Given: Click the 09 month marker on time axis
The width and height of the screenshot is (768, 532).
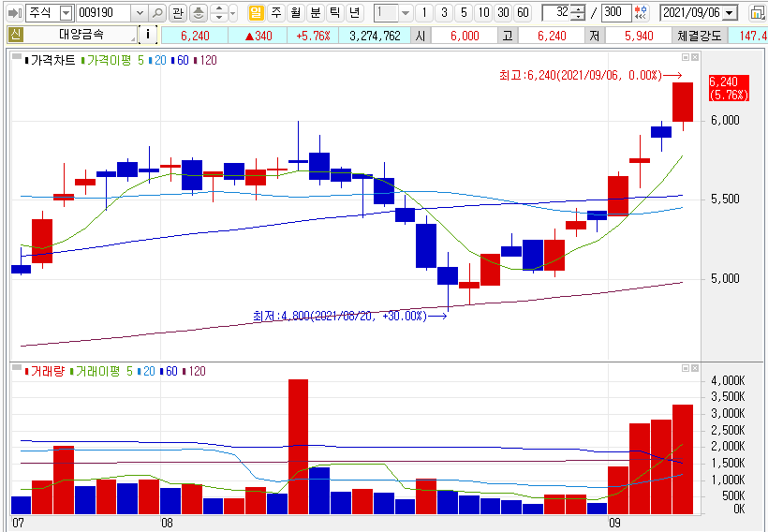Looking at the screenshot, I should tap(615, 523).
